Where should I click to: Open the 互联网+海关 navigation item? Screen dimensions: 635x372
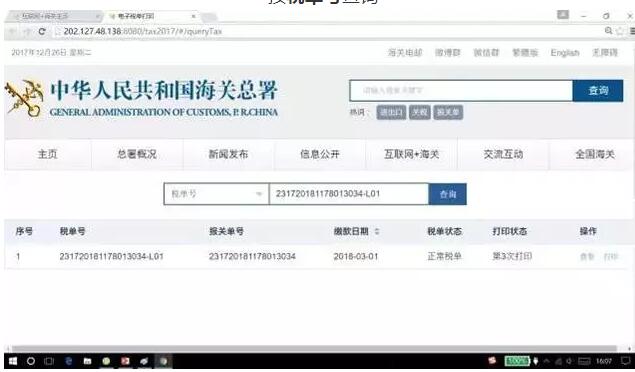(411, 154)
